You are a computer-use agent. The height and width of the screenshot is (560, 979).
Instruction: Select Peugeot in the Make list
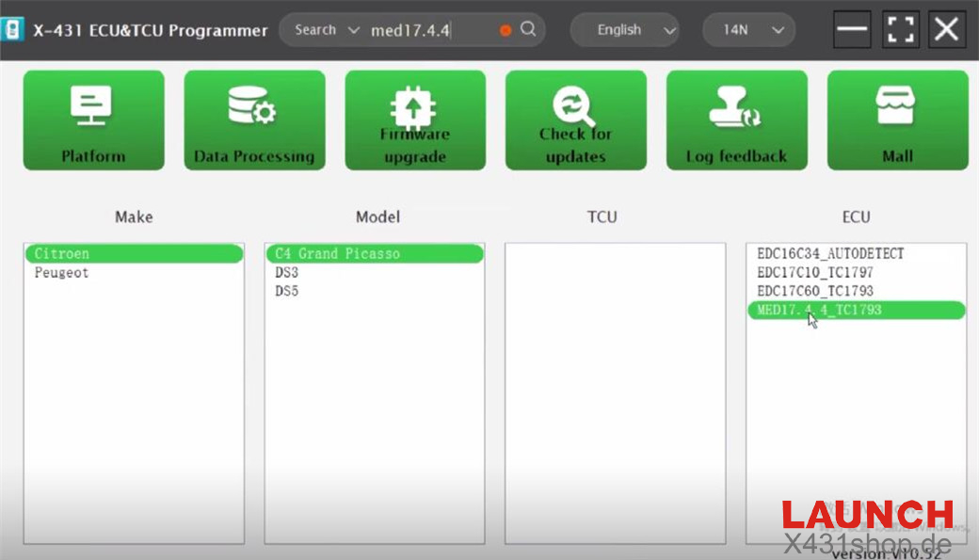point(61,273)
